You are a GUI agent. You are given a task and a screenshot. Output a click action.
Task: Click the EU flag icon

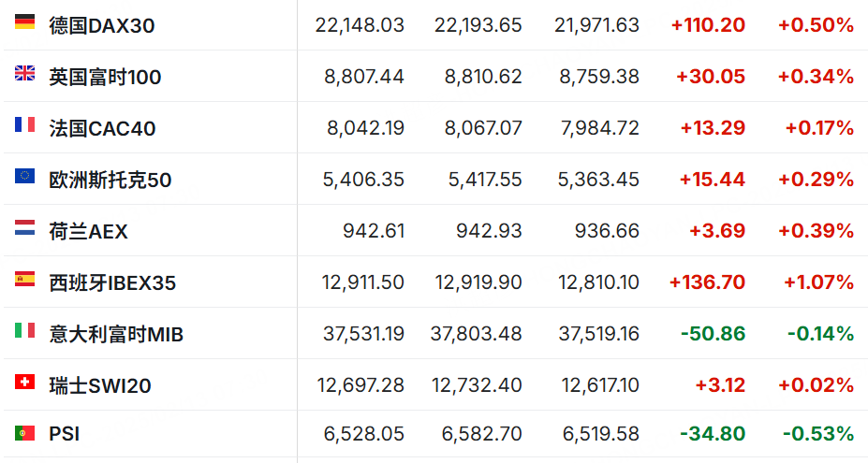24,176
